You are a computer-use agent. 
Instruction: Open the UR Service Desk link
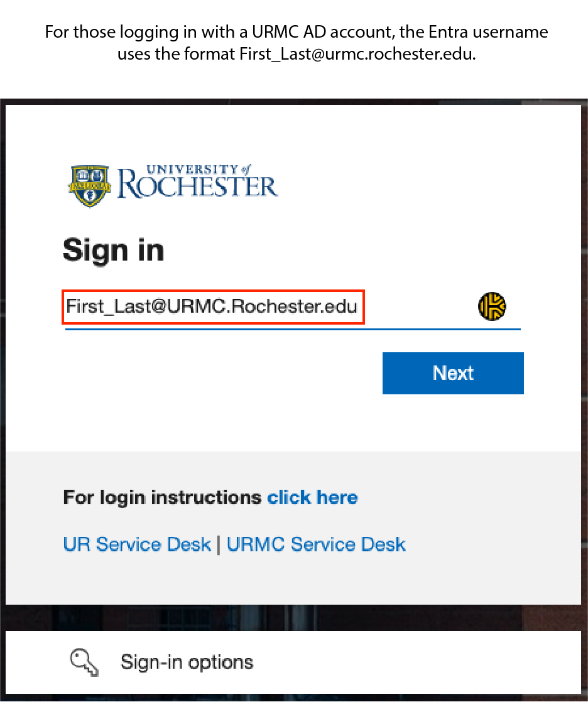pos(137,544)
